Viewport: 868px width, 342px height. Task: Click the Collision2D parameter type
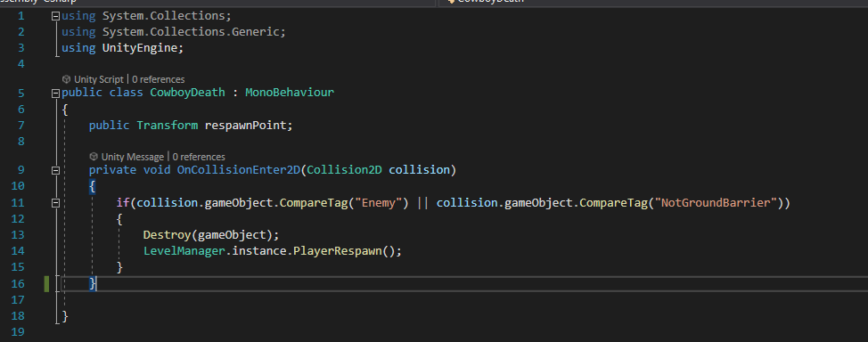(344, 169)
